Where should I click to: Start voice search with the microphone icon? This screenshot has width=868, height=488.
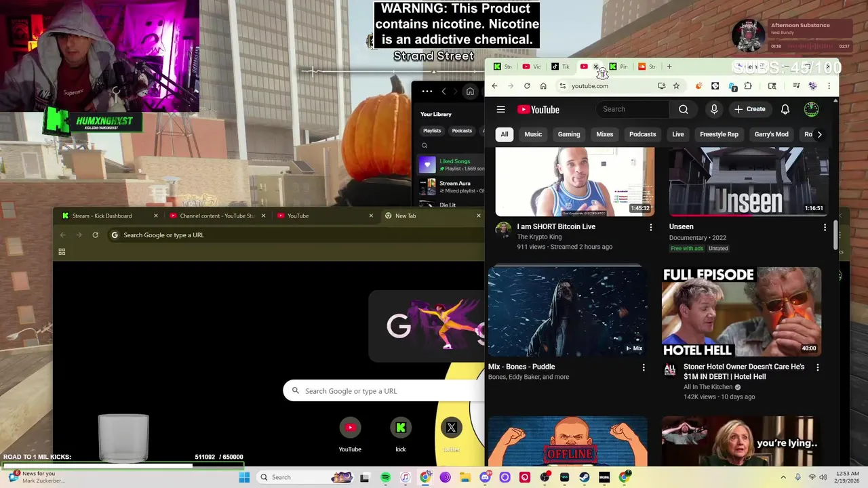point(714,109)
